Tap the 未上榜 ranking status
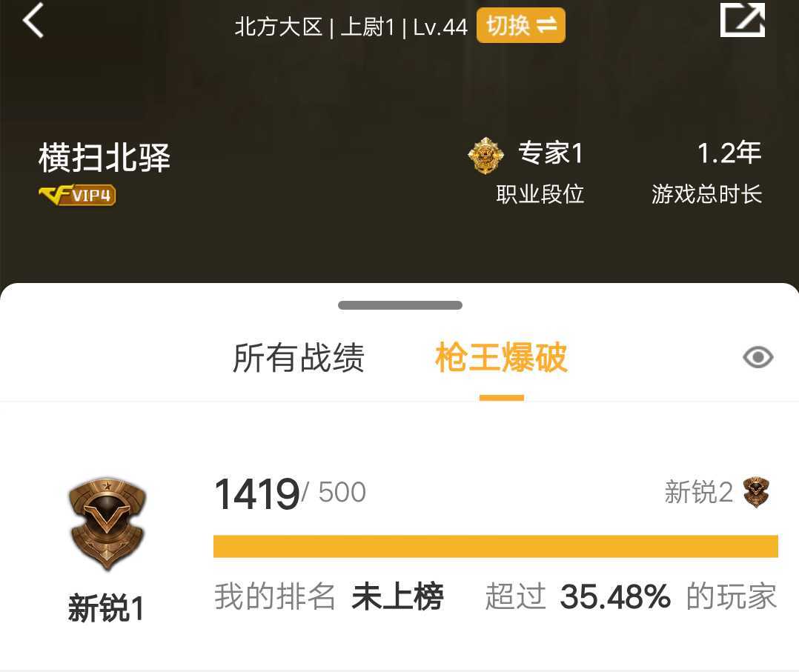This screenshot has height=672, width=799. point(397,596)
